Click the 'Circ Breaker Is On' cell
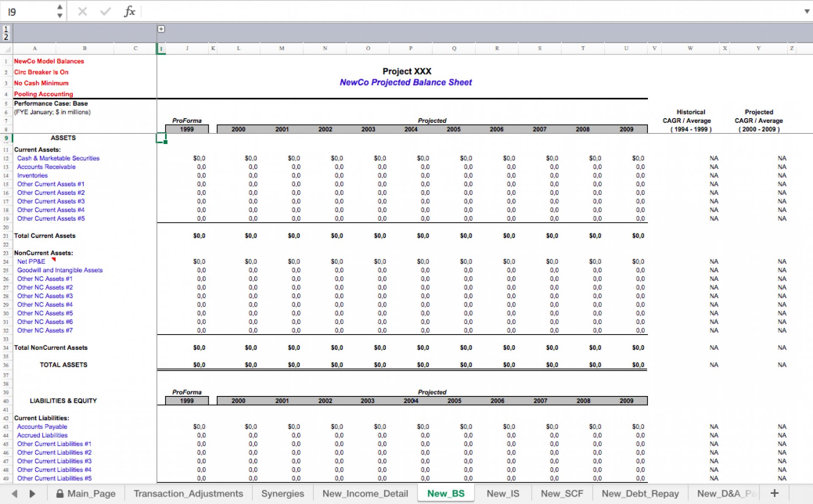 [41, 72]
